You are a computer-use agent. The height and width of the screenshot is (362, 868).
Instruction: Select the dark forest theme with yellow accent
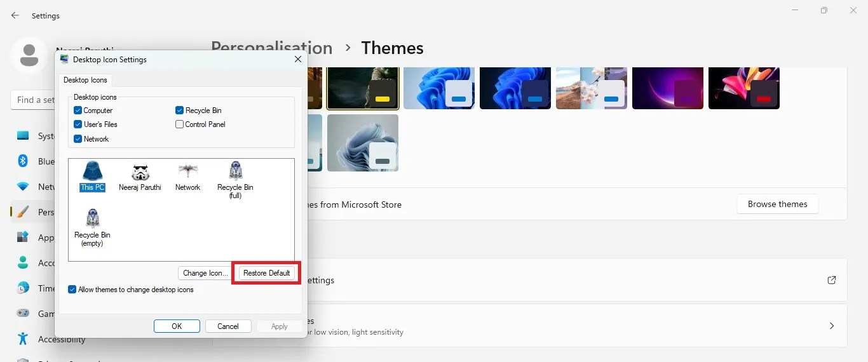(x=363, y=88)
